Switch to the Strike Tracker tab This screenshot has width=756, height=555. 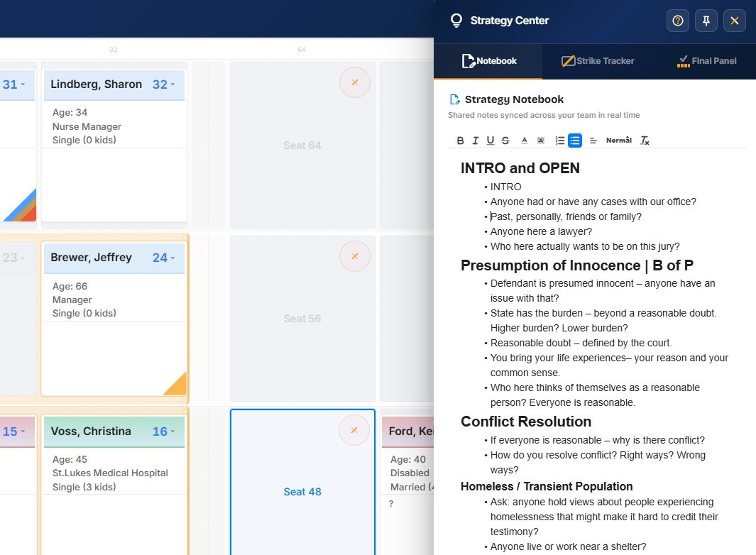click(x=598, y=61)
